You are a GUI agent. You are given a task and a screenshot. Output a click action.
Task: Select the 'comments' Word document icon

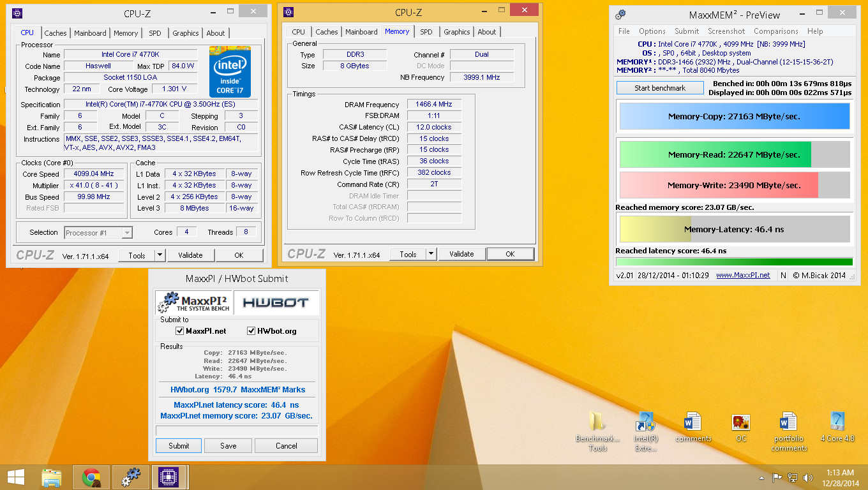692,427
